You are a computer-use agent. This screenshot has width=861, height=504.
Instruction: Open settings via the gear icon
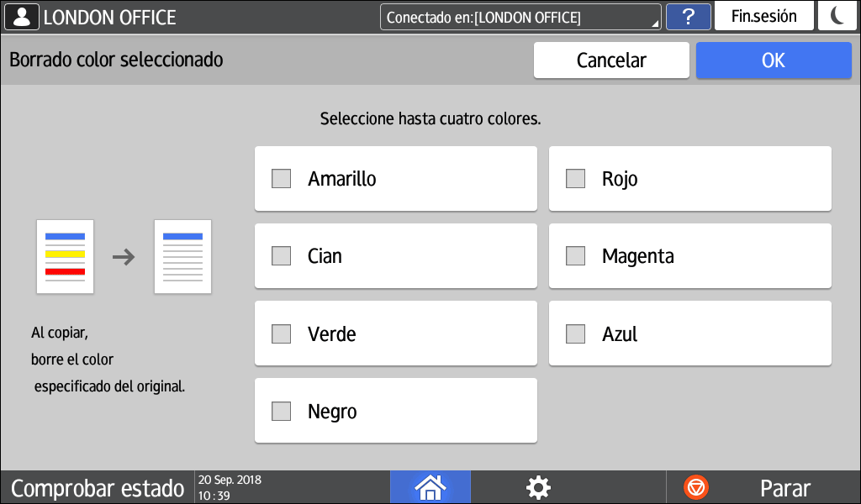pos(538,487)
